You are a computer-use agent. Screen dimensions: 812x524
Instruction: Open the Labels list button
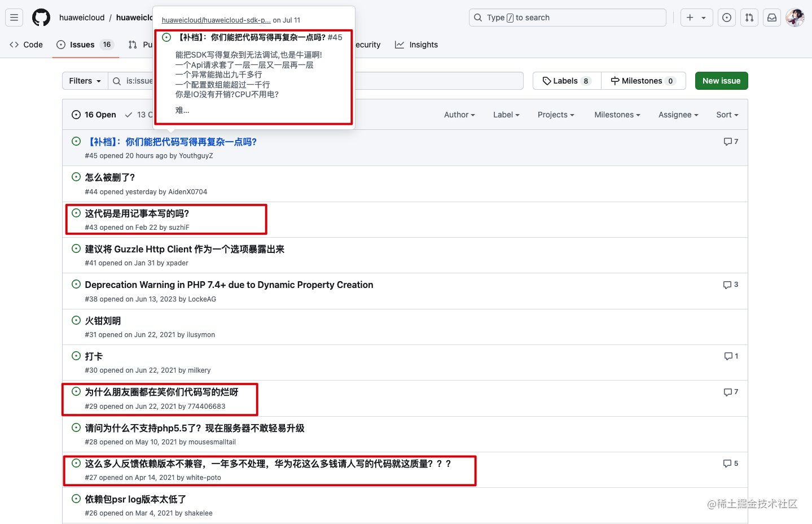click(567, 81)
